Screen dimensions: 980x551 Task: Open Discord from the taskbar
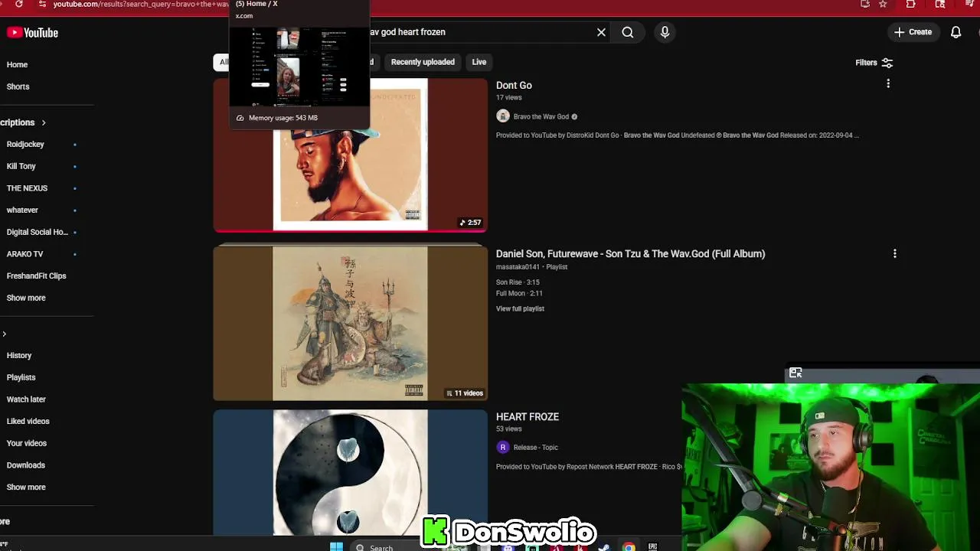[508, 546]
